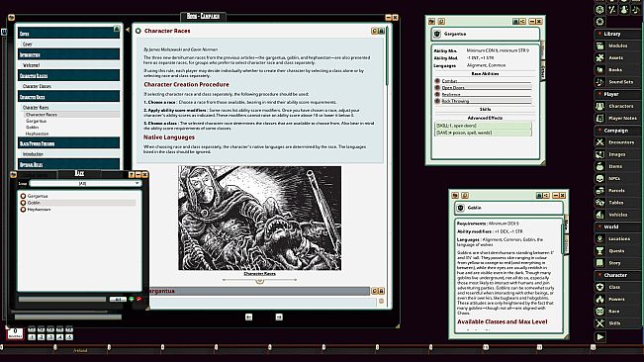644x362 pixels.
Task: Open the Encounters campaign list
Action: point(617,142)
